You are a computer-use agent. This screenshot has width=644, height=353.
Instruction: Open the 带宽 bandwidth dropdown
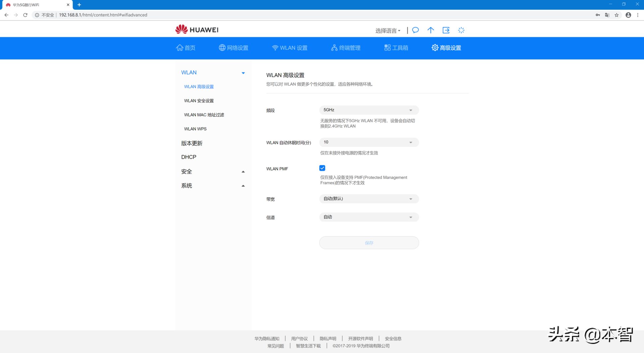coord(369,199)
